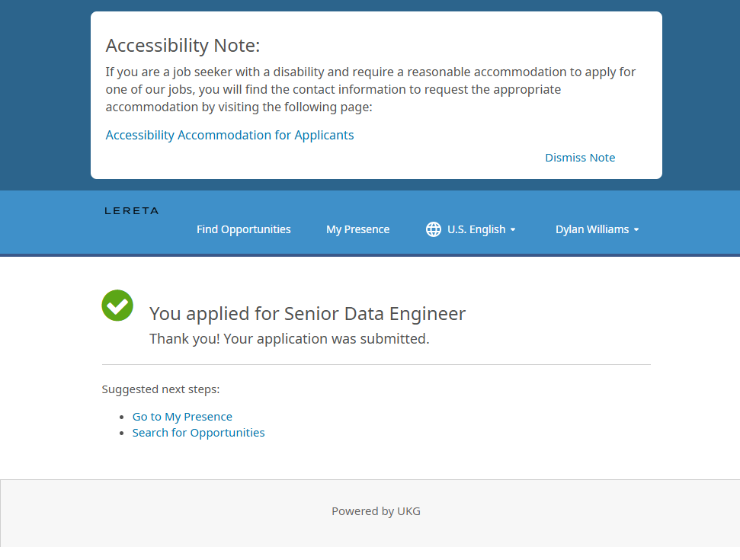Open Accessibility Accommodation for Applicants link

[229, 135]
